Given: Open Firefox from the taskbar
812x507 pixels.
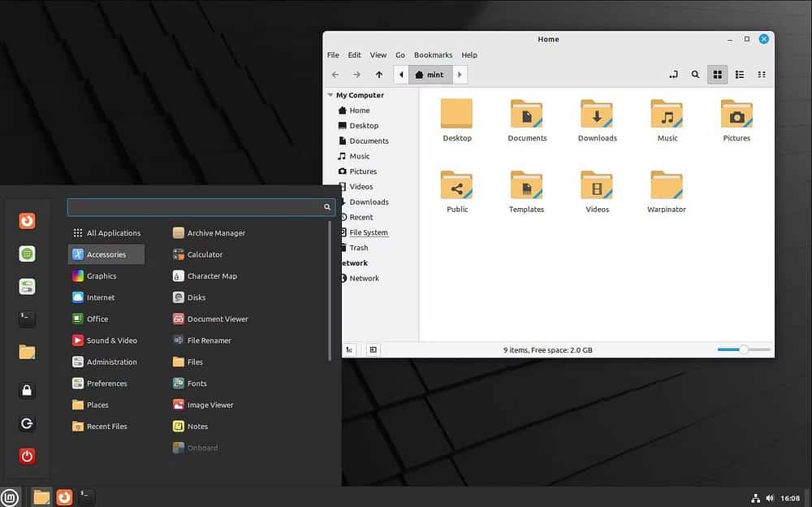Looking at the screenshot, I should coord(64,496).
